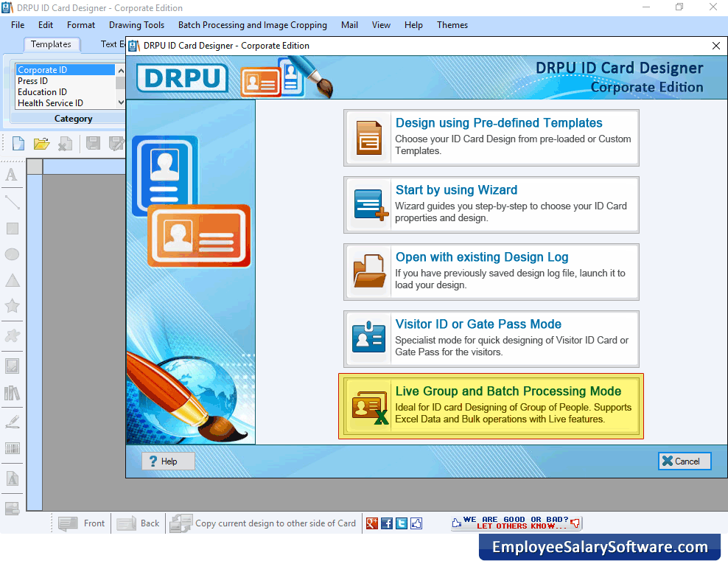728x561 pixels.
Task: Choose Visitor ID or Gate Pass Mode
Action: point(491,339)
